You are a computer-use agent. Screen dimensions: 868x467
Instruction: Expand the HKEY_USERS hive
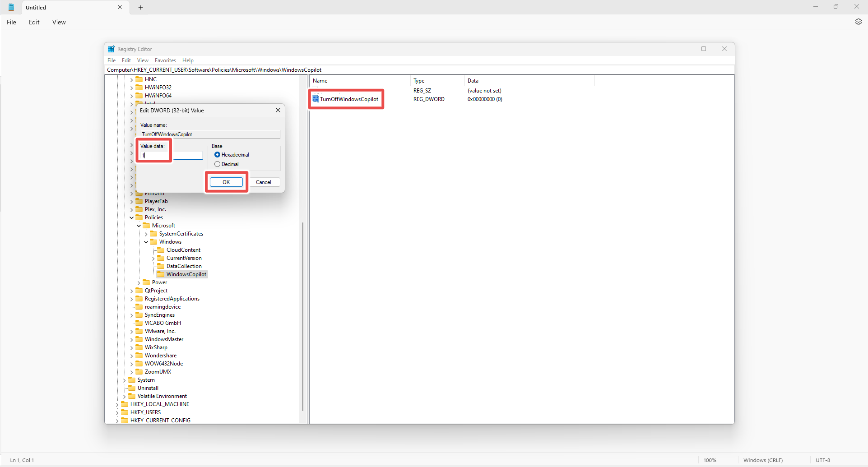click(117, 412)
